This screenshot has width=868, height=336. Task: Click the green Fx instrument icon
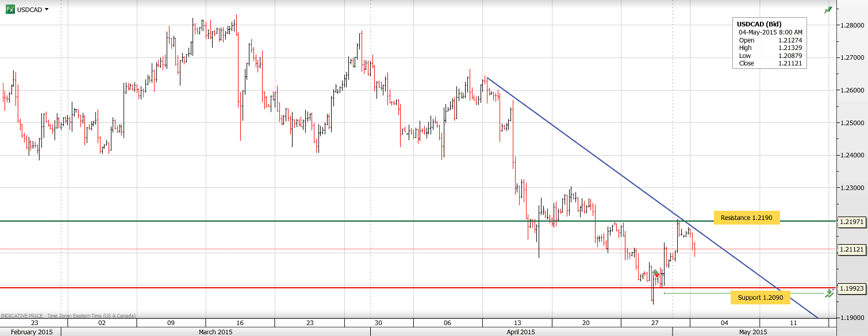pos(10,9)
